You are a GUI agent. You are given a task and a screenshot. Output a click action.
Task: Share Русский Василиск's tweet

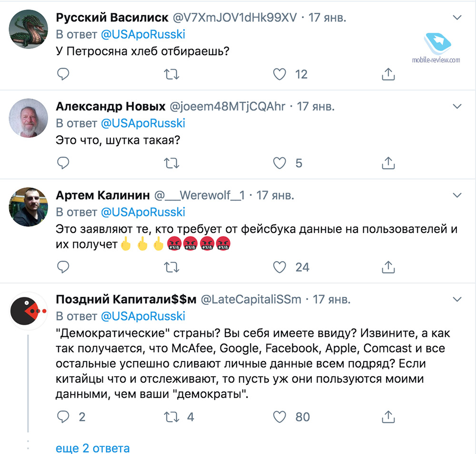(388, 74)
